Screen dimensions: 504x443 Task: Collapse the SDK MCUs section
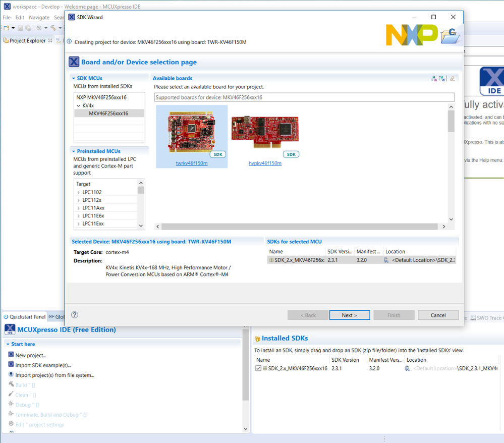pos(74,78)
